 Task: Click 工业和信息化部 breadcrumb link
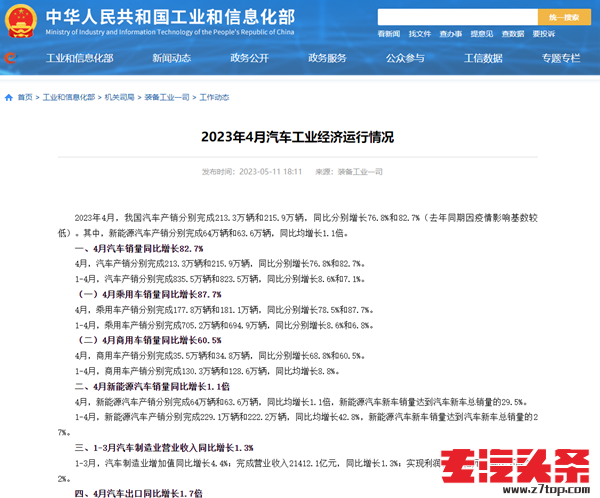pos(69,98)
